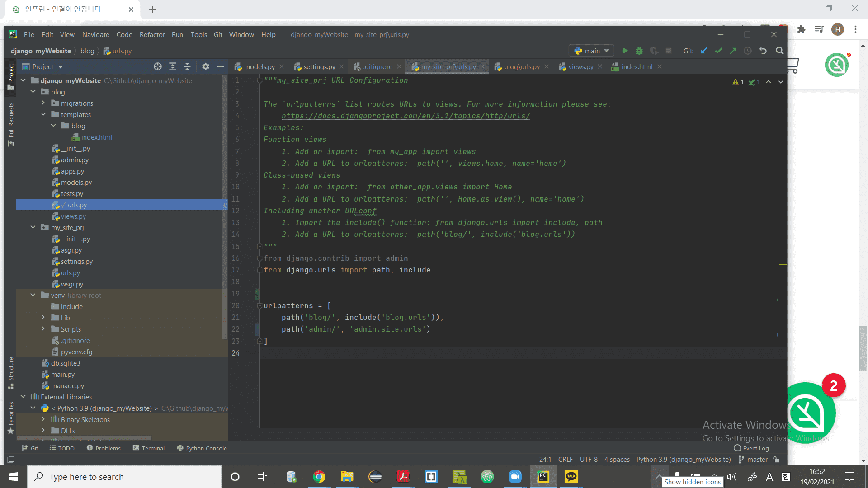Collapse the venv library root folder

tap(33, 295)
